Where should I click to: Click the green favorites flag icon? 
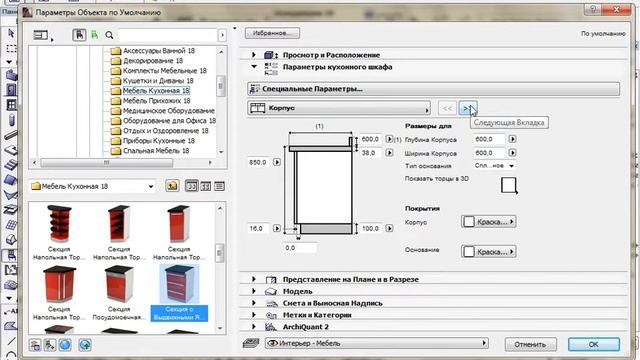pos(94,35)
